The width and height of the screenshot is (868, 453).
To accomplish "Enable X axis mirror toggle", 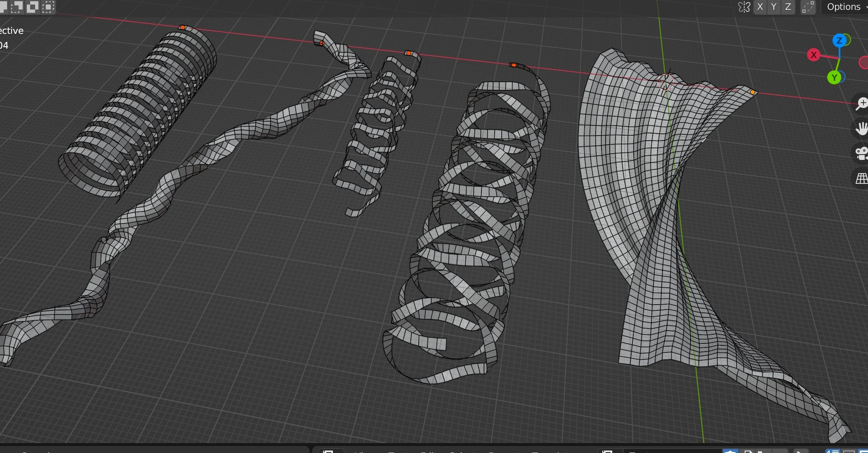I will (x=760, y=7).
